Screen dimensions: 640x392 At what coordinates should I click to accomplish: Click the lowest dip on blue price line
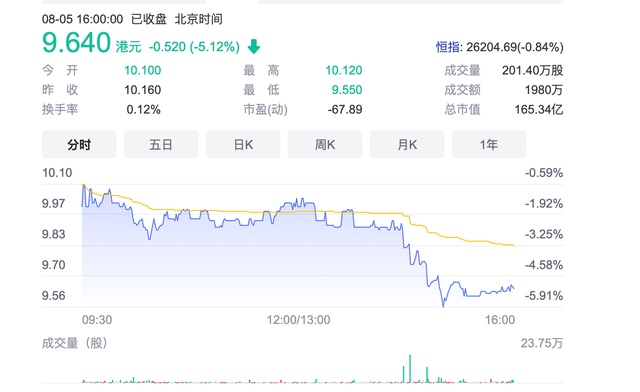click(x=443, y=305)
